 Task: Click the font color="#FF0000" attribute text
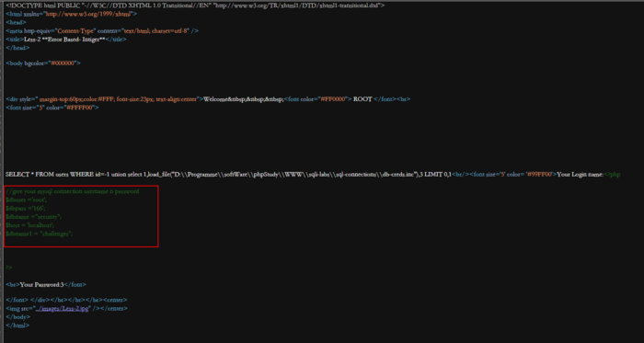[318, 99]
